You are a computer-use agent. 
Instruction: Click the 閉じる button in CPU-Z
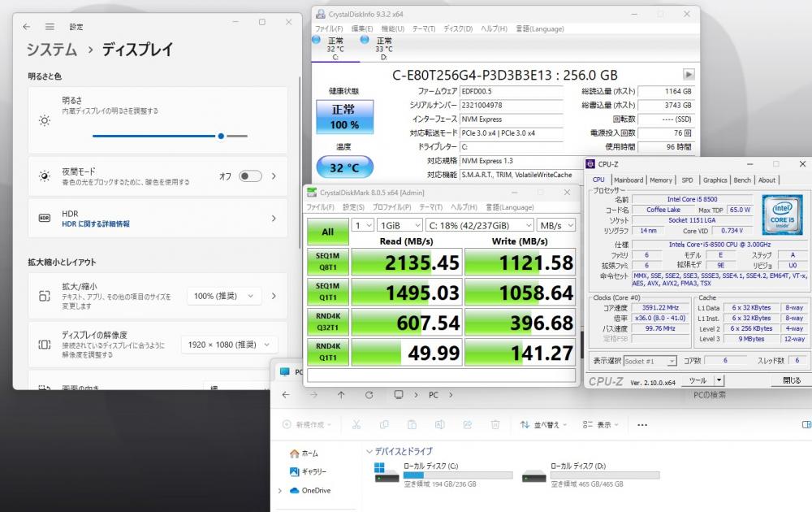tap(791, 380)
